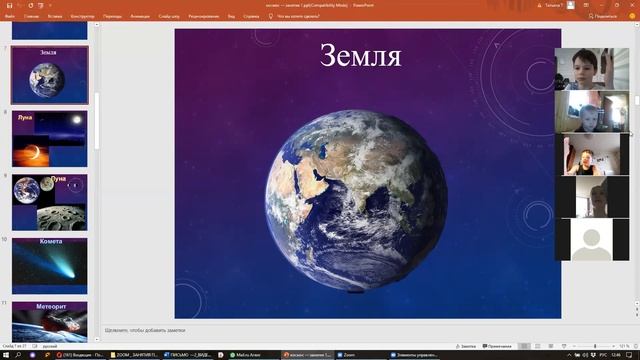Click the volume icon in system tray
The width and height of the screenshot is (640, 360).
(x=585, y=355)
